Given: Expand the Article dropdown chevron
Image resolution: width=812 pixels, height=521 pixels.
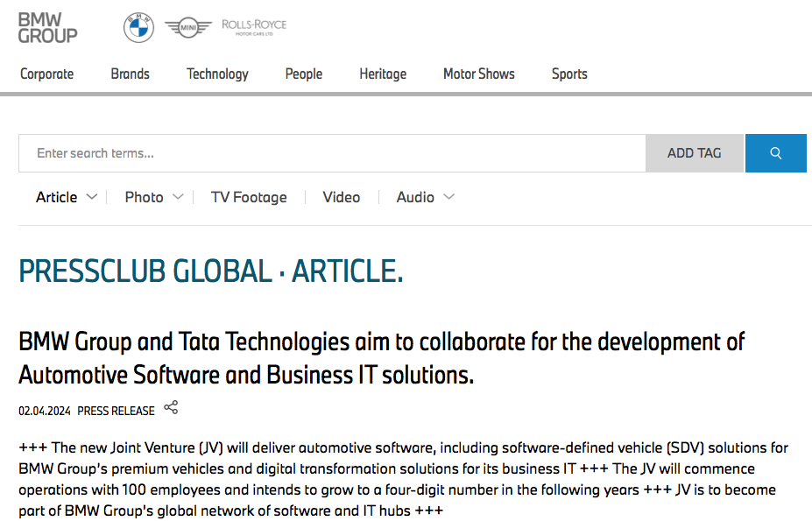Looking at the screenshot, I should [x=92, y=197].
